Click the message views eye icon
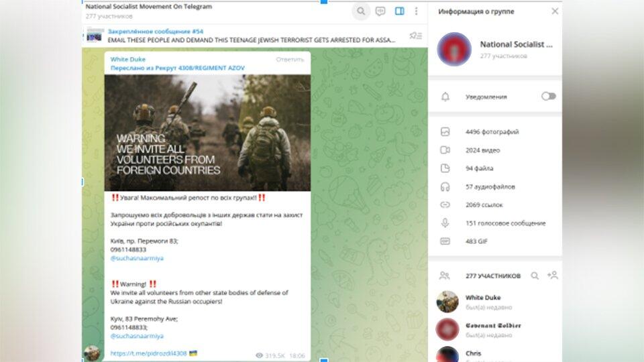Viewport: 644px width, 362px height. [259, 355]
